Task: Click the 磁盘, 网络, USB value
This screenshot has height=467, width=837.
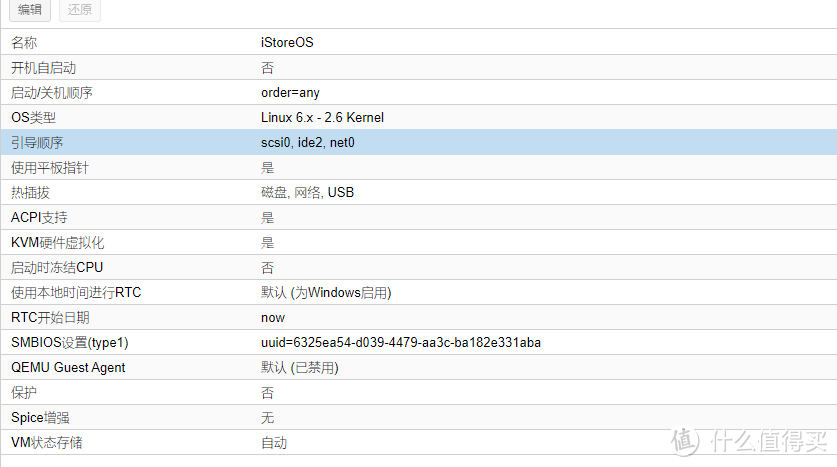Action: (307, 193)
